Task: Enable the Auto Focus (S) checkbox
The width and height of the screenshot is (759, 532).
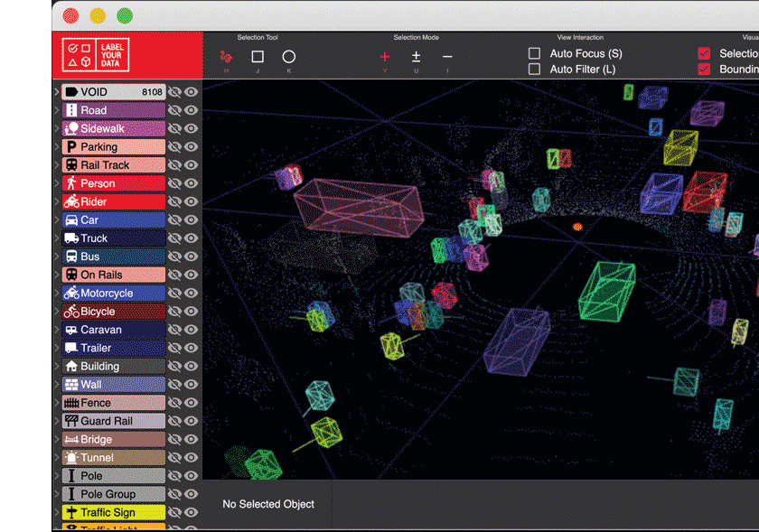Action: click(535, 53)
